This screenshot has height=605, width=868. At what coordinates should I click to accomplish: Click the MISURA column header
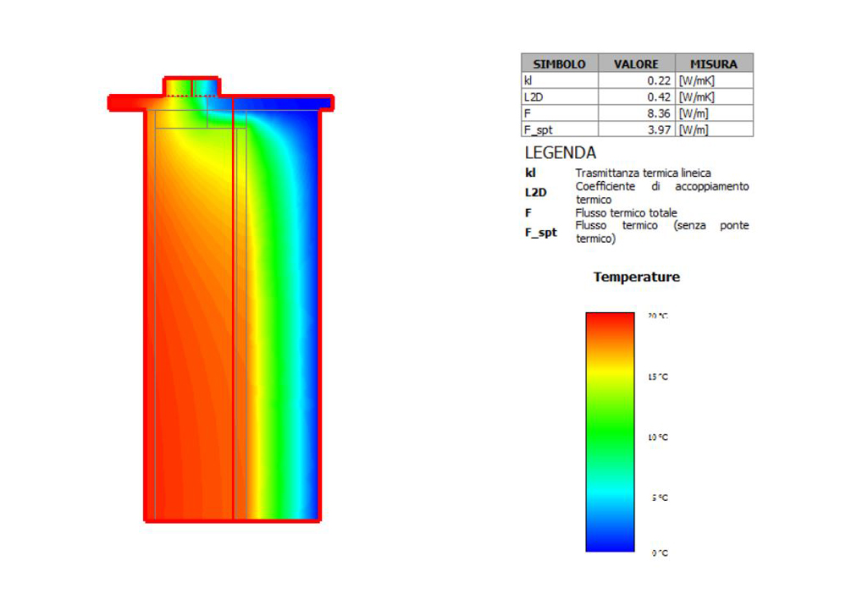[714, 63]
